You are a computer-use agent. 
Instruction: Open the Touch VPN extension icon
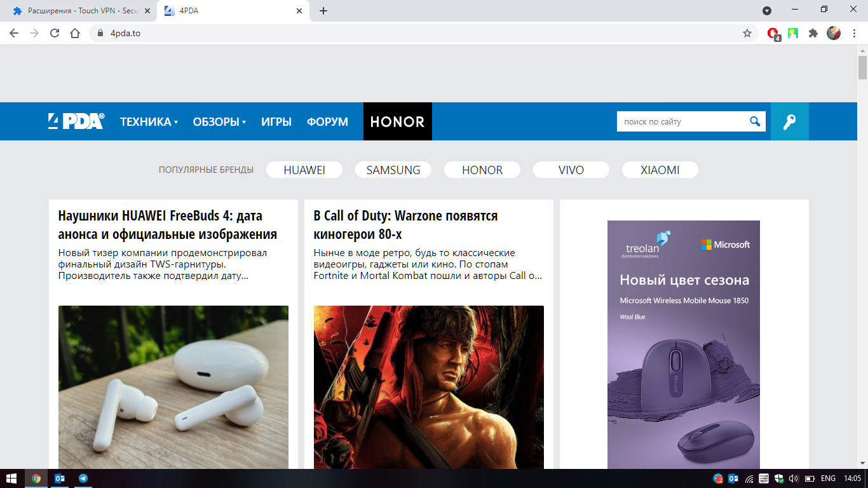tap(793, 33)
